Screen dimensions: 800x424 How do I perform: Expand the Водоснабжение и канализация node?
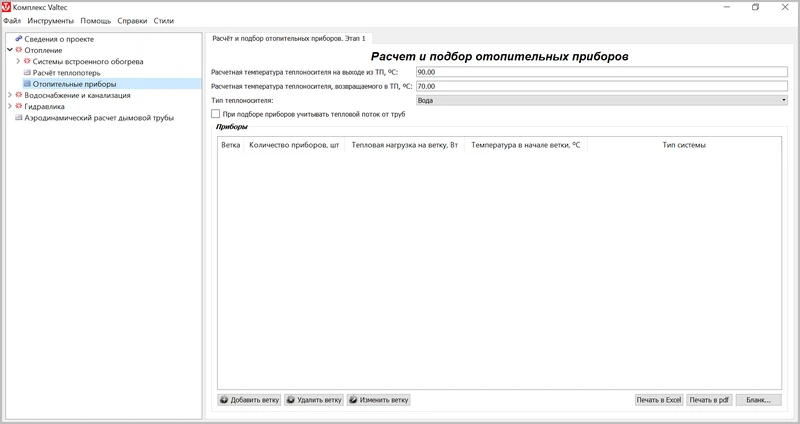click(9, 95)
